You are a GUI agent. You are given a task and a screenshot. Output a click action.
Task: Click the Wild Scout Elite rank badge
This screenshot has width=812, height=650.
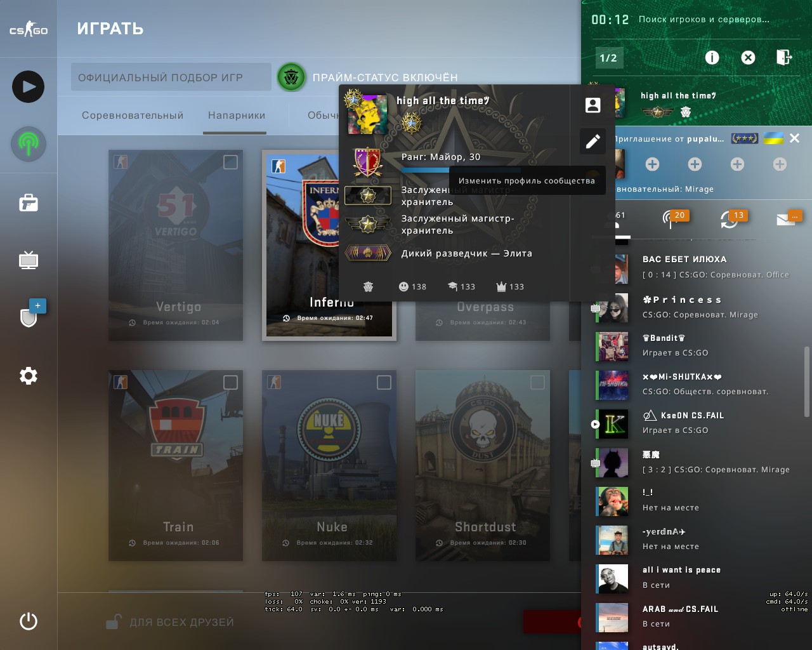[368, 253]
